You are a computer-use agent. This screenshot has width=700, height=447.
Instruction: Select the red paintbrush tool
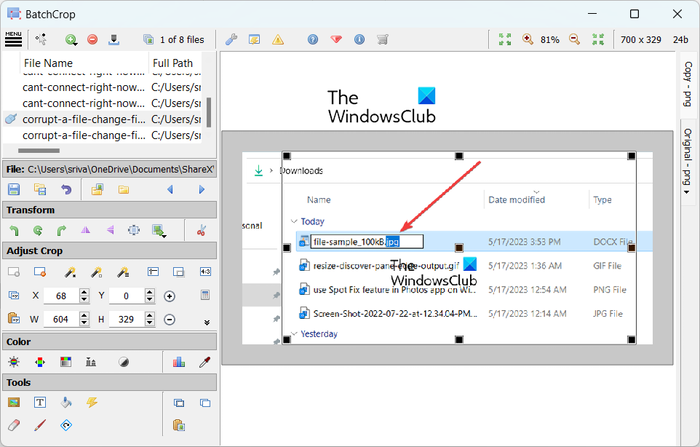40,425
